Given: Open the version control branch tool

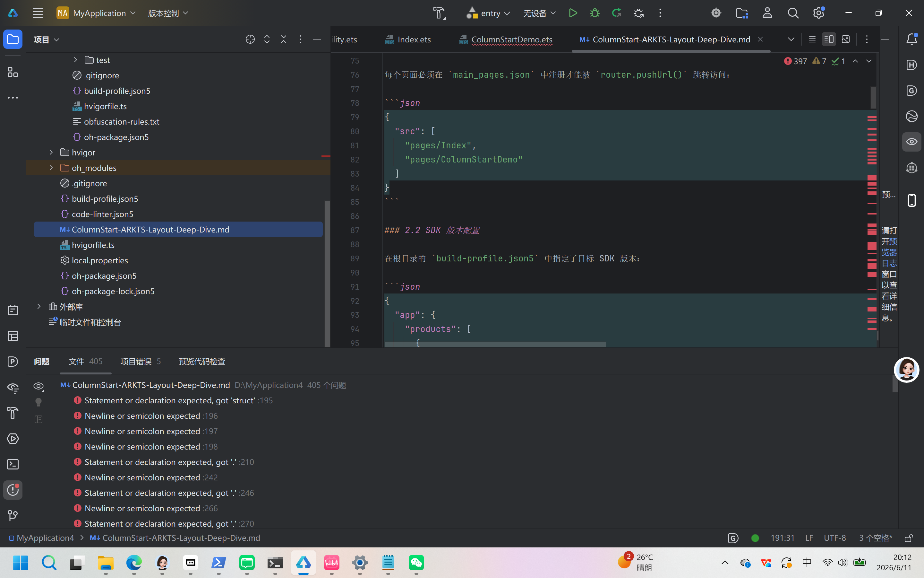Looking at the screenshot, I should (x=13, y=516).
